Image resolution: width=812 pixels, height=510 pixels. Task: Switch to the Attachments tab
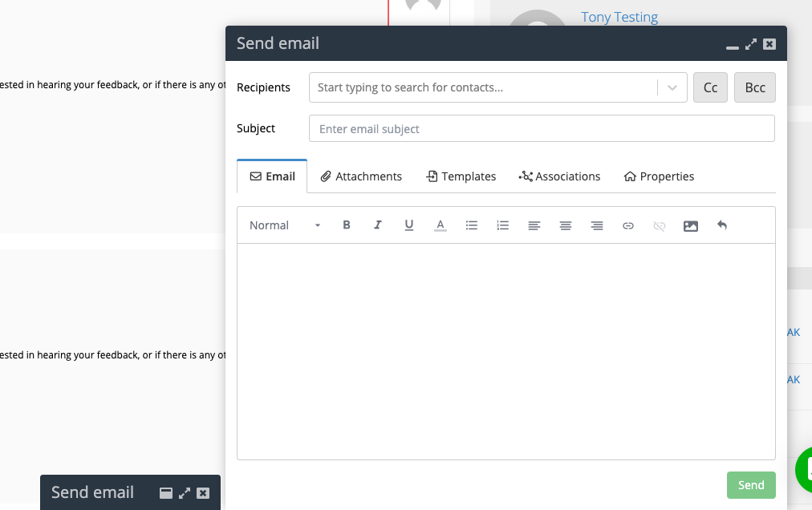tap(361, 176)
